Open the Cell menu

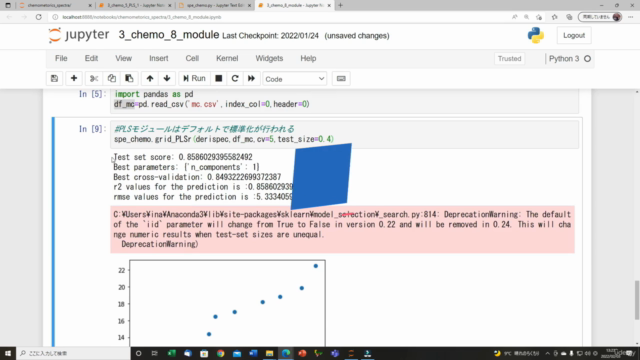[x=192, y=58]
